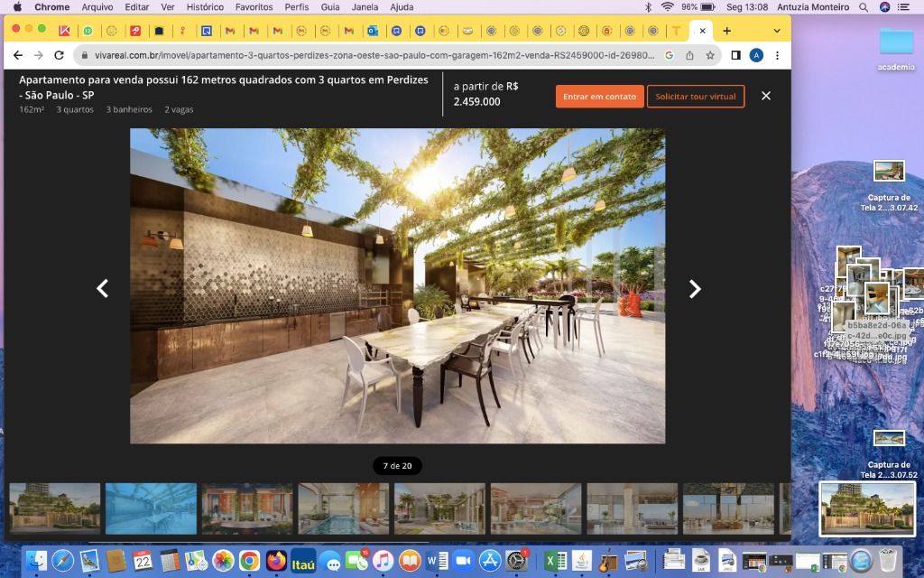This screenshot has height=578, width=924.
Task: Bookmark this page with the star icon
Action: pyautogui.click(x=710, y=55)
